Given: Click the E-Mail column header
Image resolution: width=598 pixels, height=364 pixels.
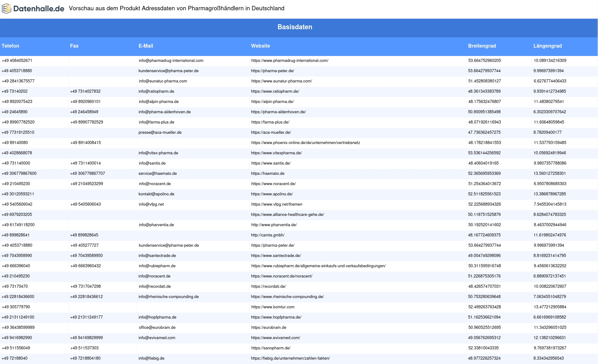Looking at the screenshot, I should (x=146, y=46).
